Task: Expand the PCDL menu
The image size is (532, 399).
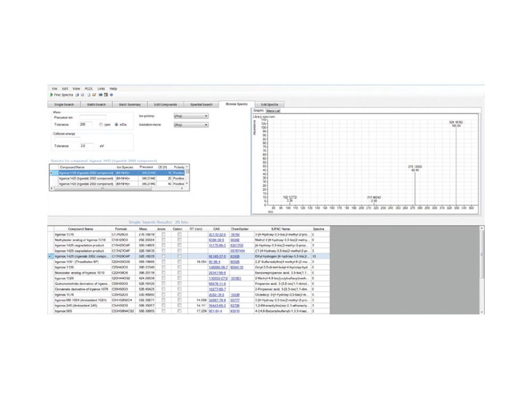Action: 88,89
